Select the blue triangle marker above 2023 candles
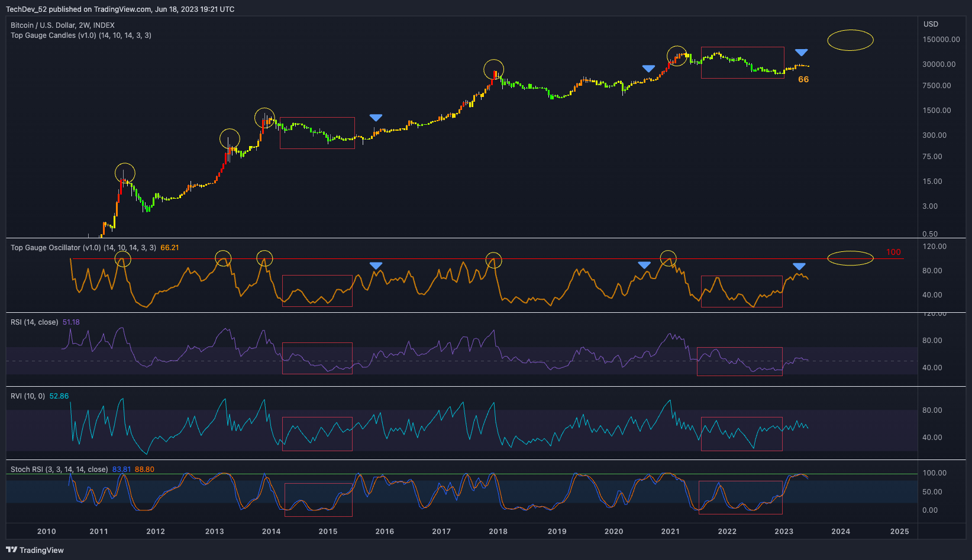This screenshot has width=972, height=560. pos(800,52)
